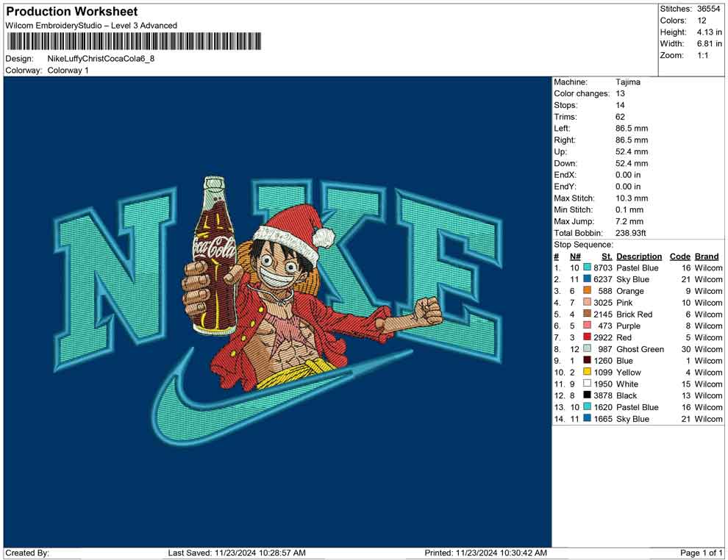Screen dimensions: 728x560
Task: Select the Left value '86.5 mm'
Action: 632,128
